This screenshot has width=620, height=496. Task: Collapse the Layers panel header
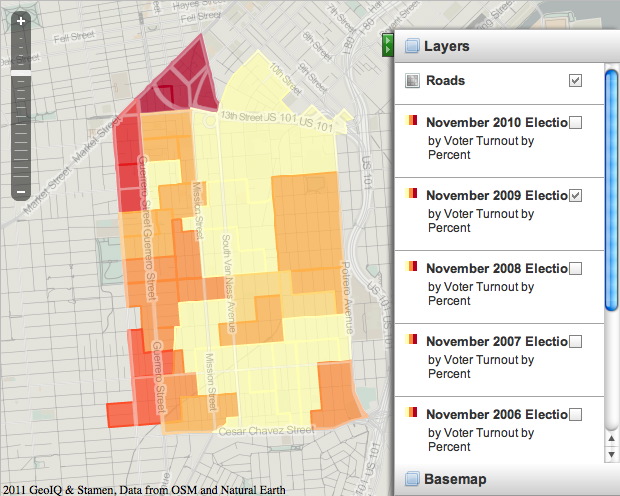[x=446, y=46]
